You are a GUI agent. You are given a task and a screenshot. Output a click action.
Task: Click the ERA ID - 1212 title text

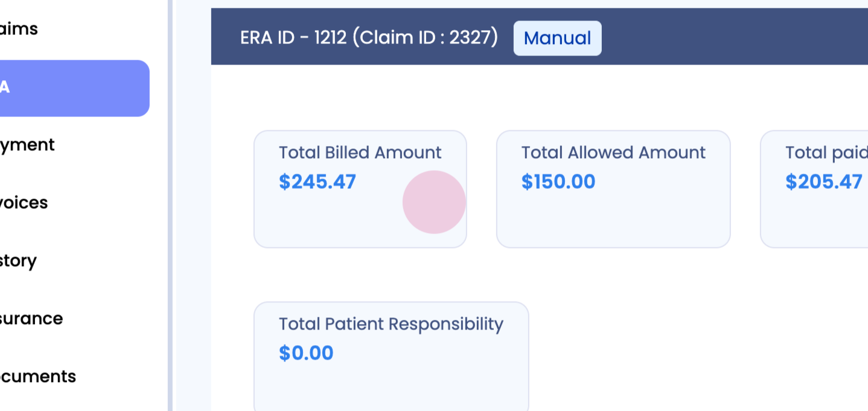(293, 38)
